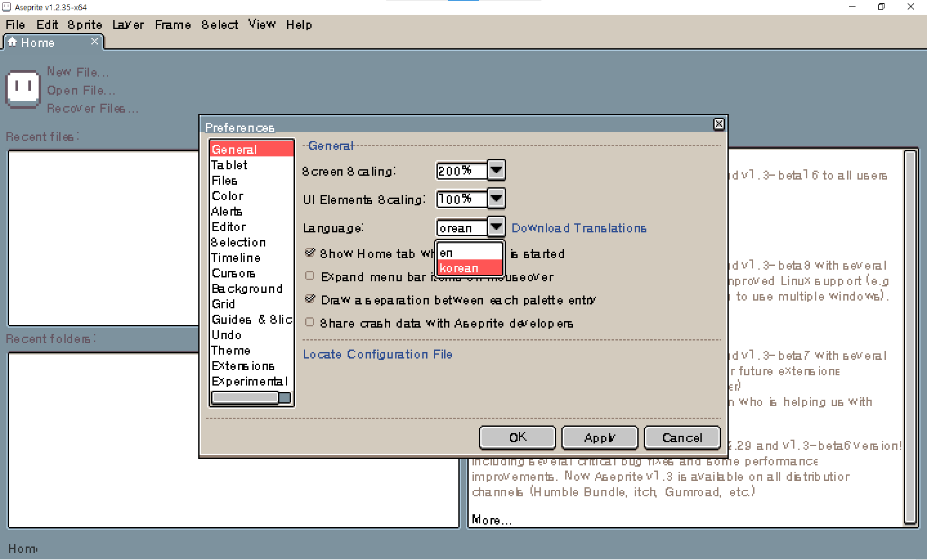Screen dimensions: 927x560
Task: Click New File link on Home
Action: tap(77, 72)
